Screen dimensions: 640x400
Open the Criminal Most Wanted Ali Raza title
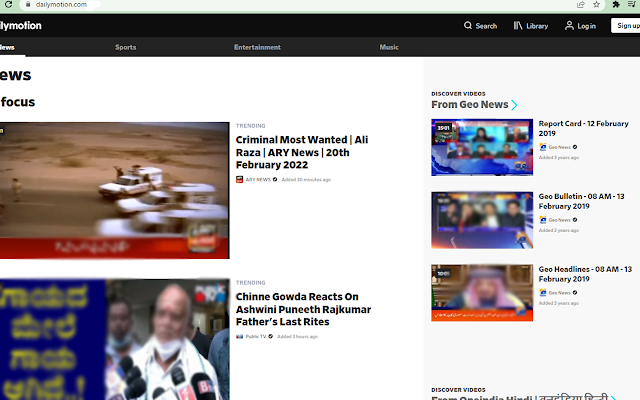302,152
